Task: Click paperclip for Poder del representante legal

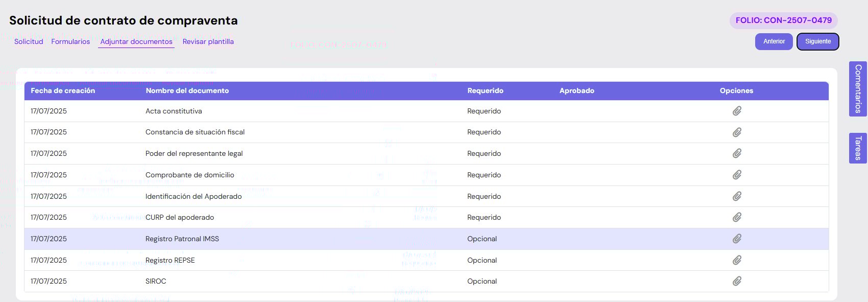Action: [737, 153]
